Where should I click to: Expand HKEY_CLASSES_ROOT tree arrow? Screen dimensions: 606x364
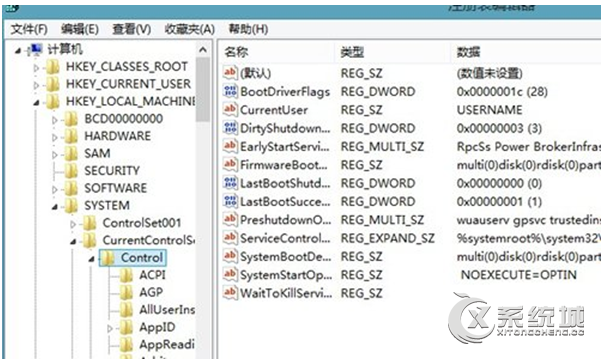(36, 68)
